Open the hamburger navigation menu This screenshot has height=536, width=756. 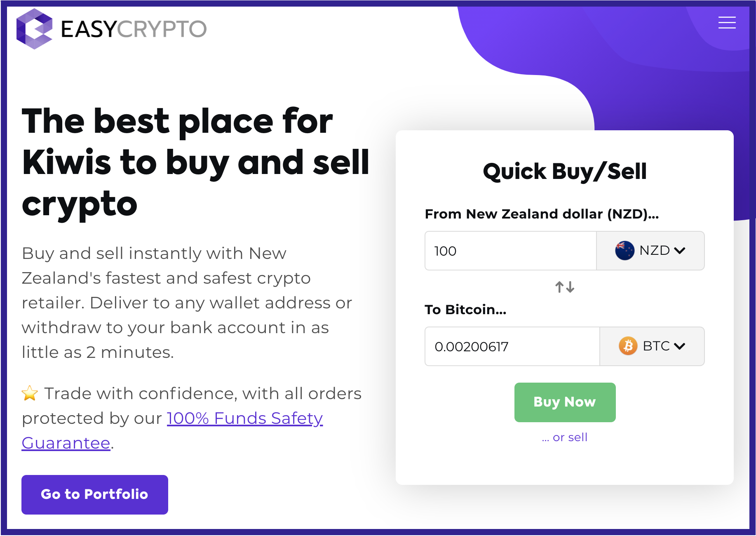[727, 23]
